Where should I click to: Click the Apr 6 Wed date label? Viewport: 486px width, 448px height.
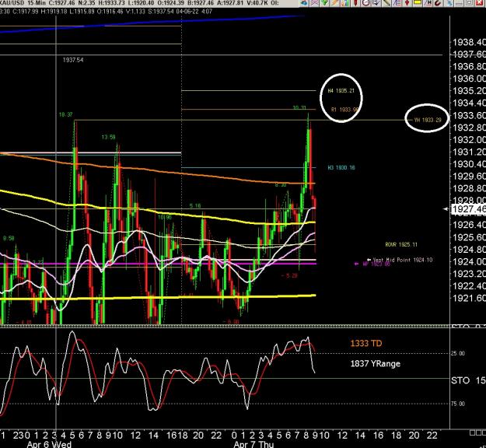(49, 444)
